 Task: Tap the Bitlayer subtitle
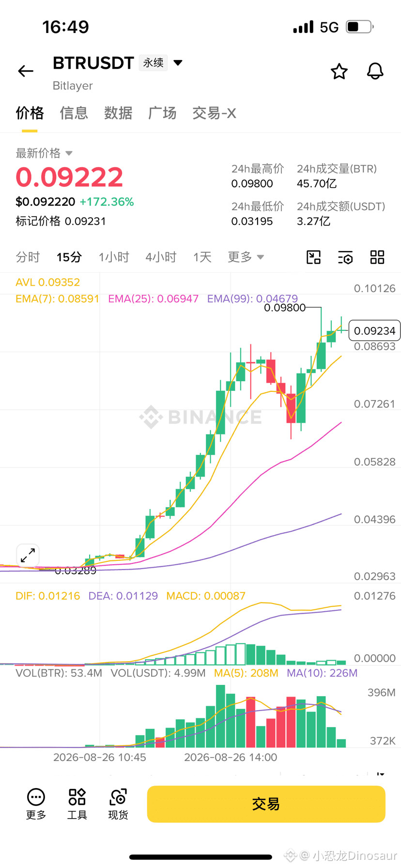73,86
